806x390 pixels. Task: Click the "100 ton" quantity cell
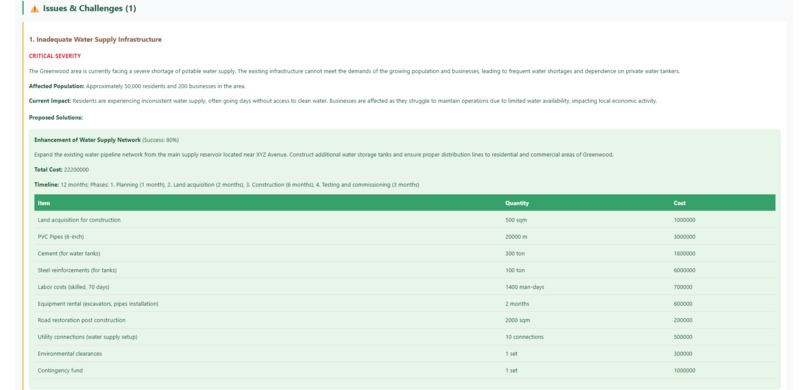(516, 270)
